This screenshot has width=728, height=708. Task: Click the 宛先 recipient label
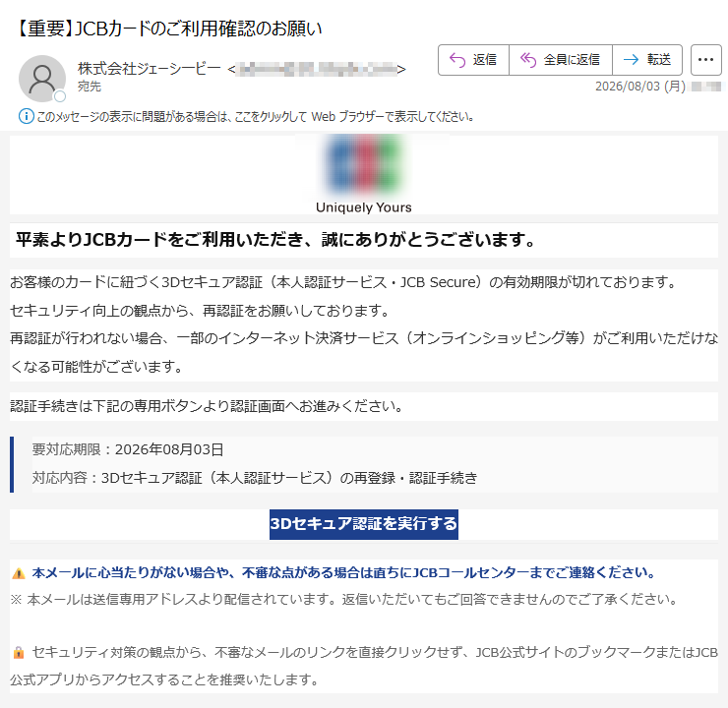(x=90, y=87)
